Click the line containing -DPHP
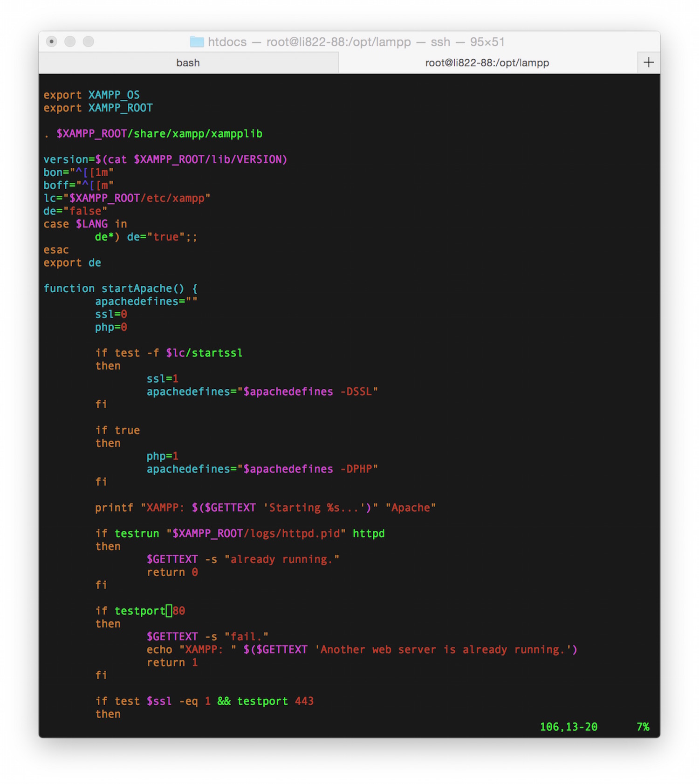The image size is (699, 784). (x=262, y=469)
